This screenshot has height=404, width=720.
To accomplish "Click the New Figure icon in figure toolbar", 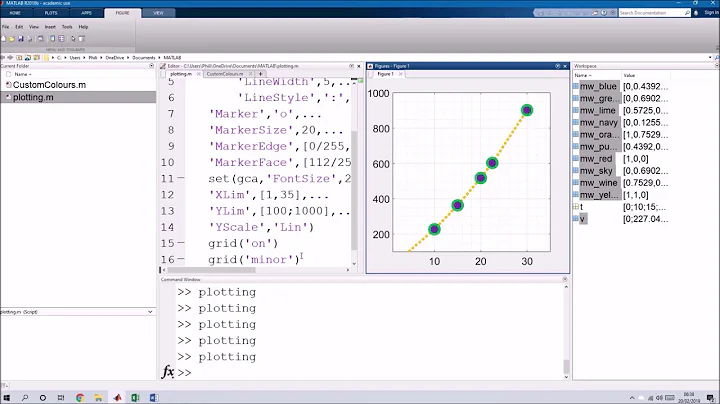I will tap(3, 39).
